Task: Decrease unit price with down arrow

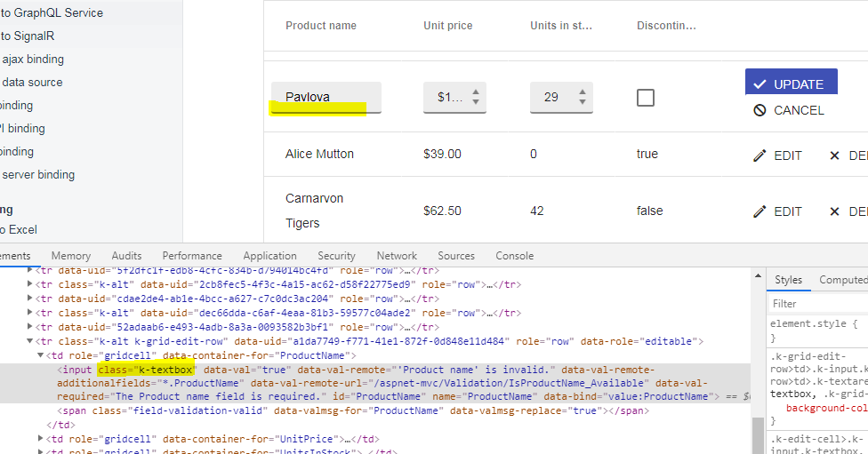Action: click(476, 102)
